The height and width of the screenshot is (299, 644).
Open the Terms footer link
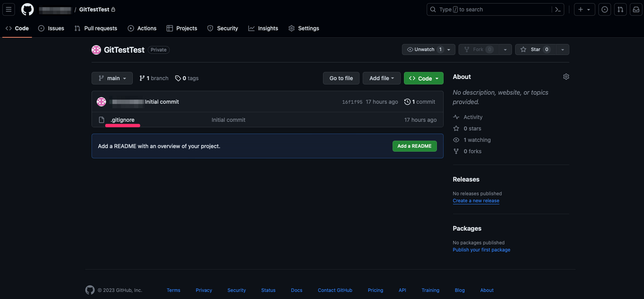click(173, 290)
